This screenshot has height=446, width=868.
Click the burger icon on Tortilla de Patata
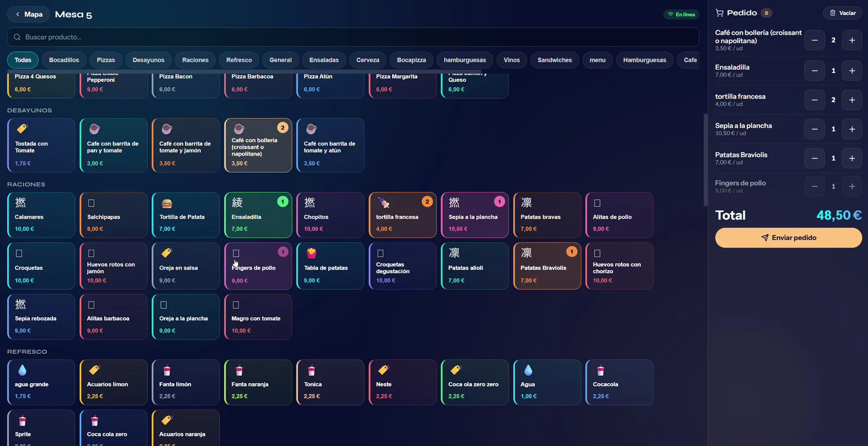pyautogui.click(x=167, y=203)
